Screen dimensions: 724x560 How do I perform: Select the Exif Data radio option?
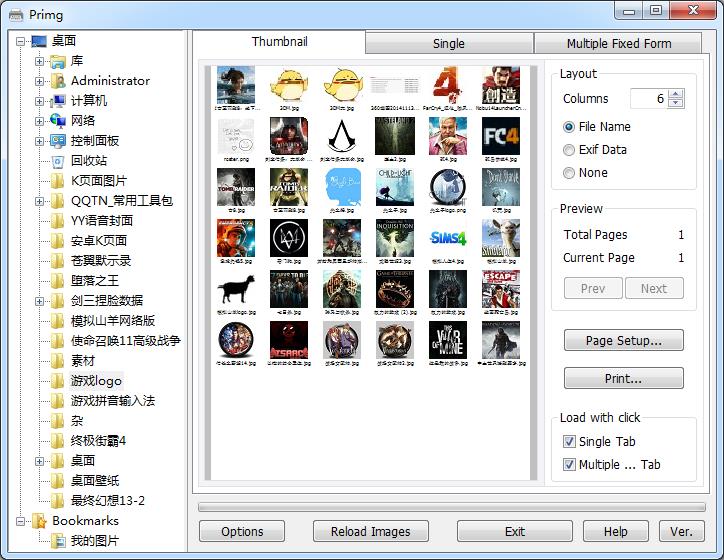pos(569,150)
